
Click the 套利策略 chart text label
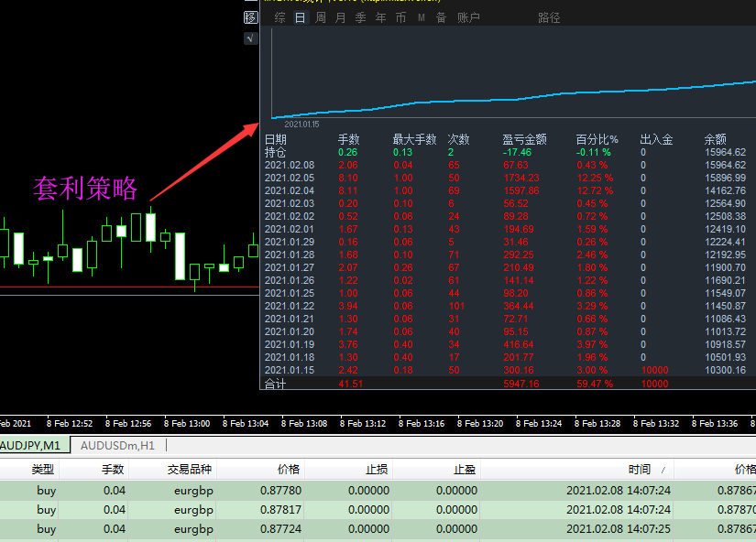tap(85, 189)
